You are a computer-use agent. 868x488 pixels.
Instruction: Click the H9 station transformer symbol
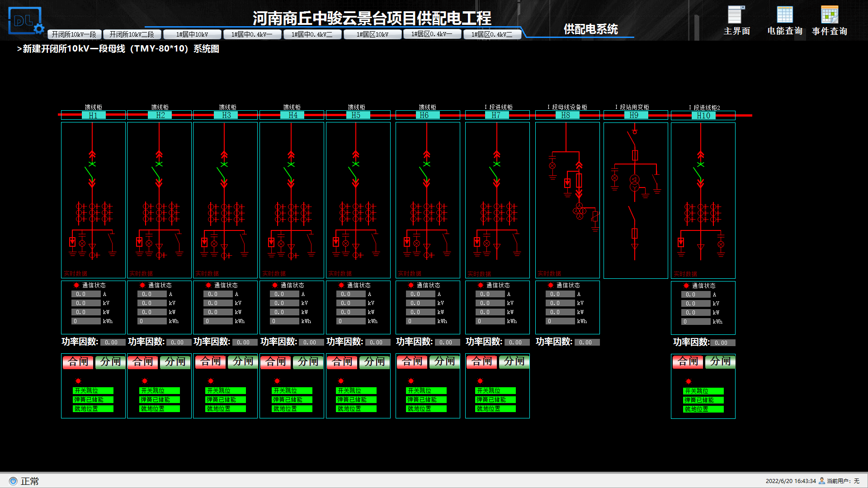[635, 183]
